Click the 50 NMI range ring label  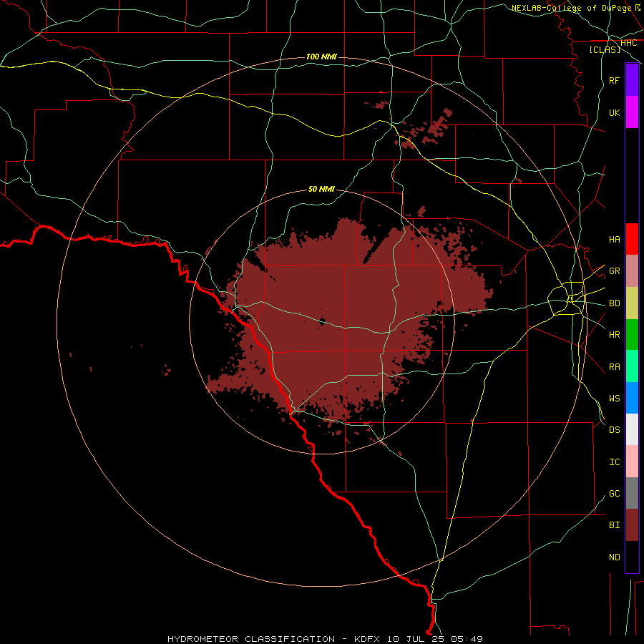pyautogui.click(x=321, y=189)
